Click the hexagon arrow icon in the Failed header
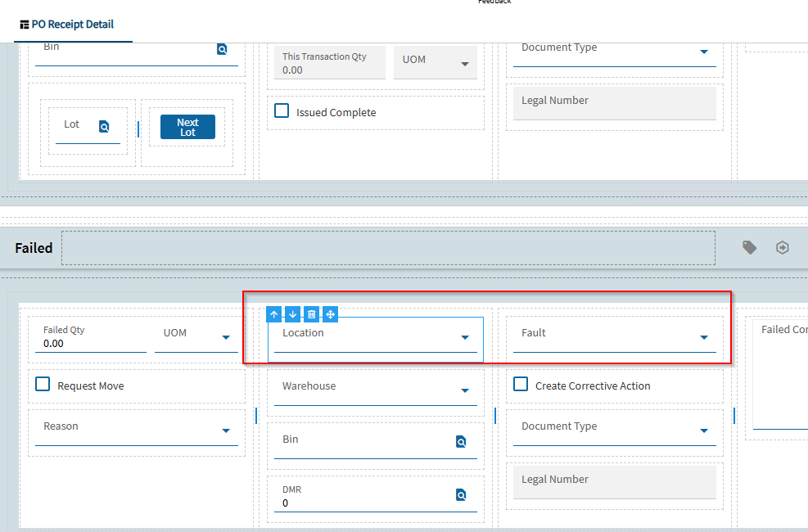 point(783,248)
